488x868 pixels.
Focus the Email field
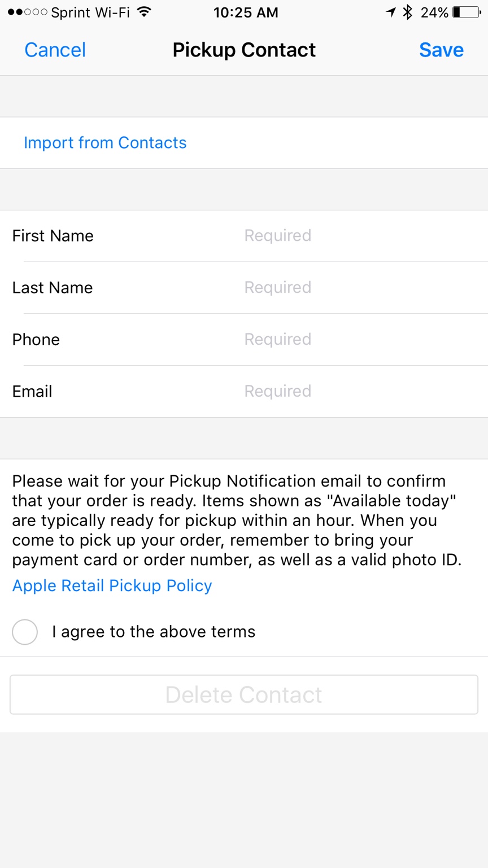click(x=361, y=392)
